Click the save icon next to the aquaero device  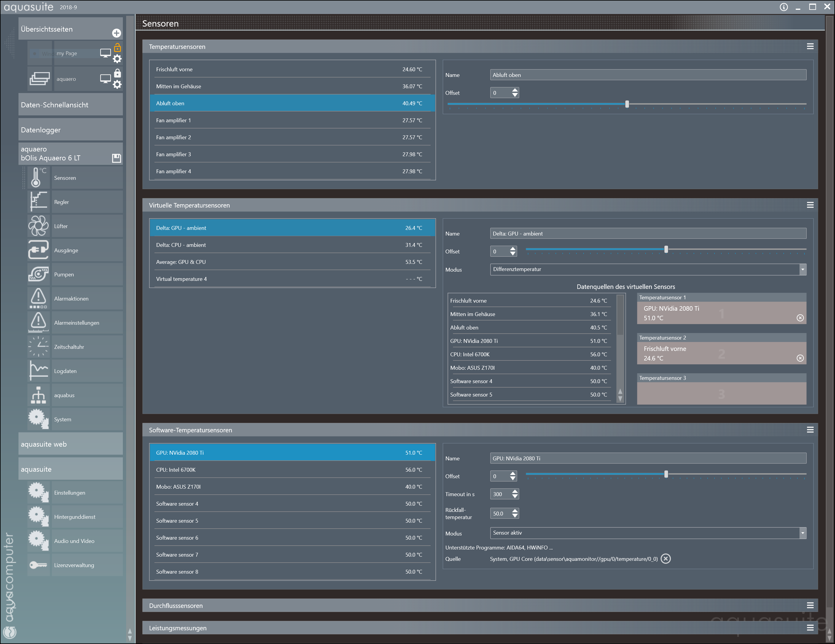(117, 158)
